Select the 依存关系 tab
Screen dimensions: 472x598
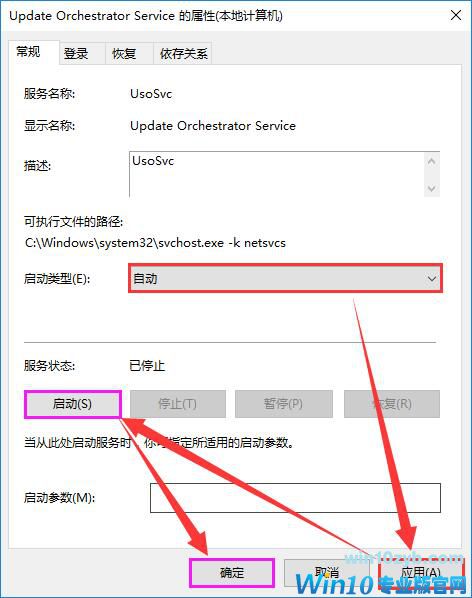(x=183, y=53)
